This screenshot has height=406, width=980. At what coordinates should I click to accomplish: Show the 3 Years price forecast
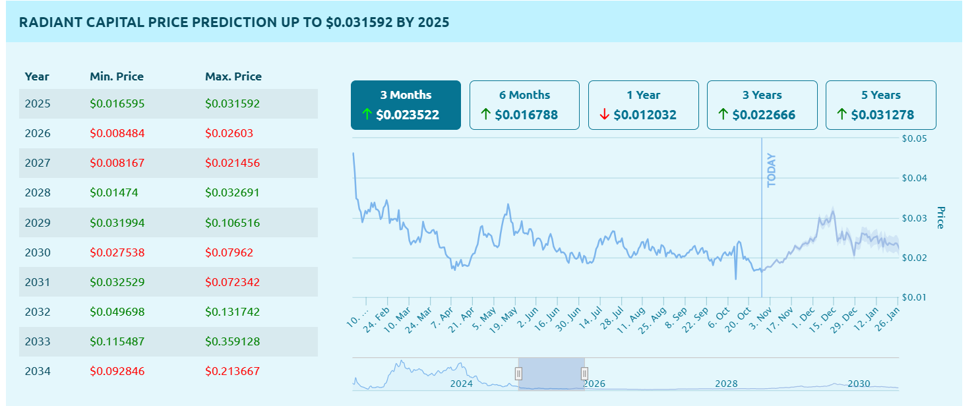pos(762,105)
